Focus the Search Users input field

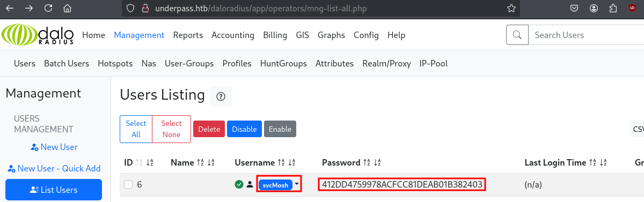[586, 35]
